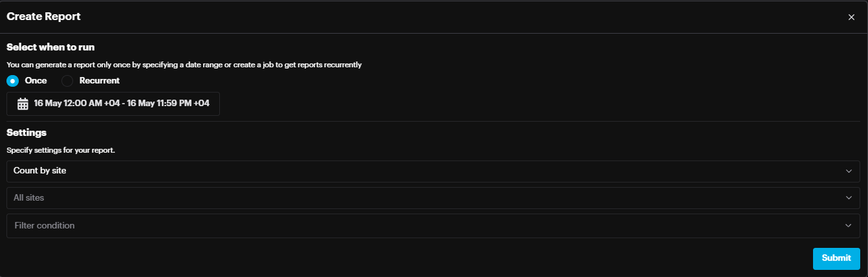Submit the report
Viewport: 868px width, 277px height.
[x=836, y=258]
